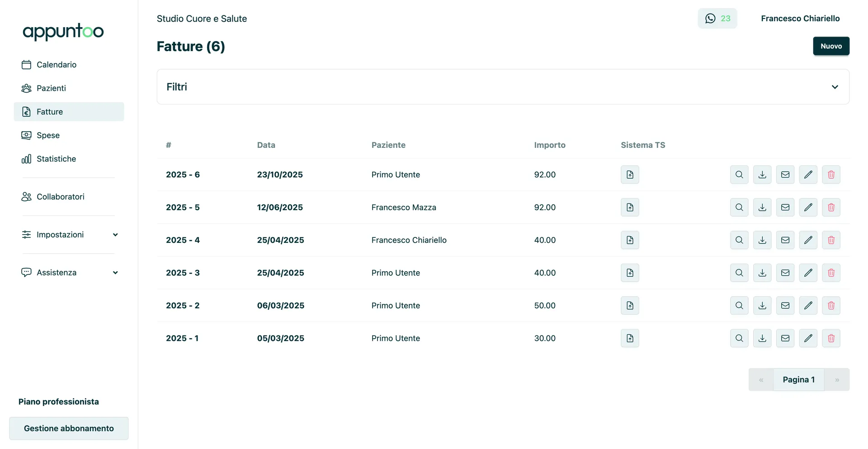Click the Nuovo button to create an invoice
Viewport: 868px width, 449px height.
coord(831,46)
